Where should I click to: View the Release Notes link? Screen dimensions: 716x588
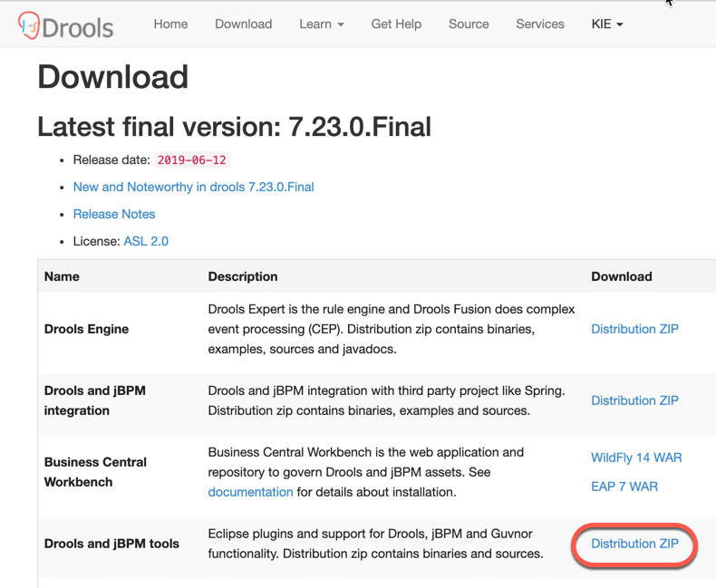[x=114, y=214]
